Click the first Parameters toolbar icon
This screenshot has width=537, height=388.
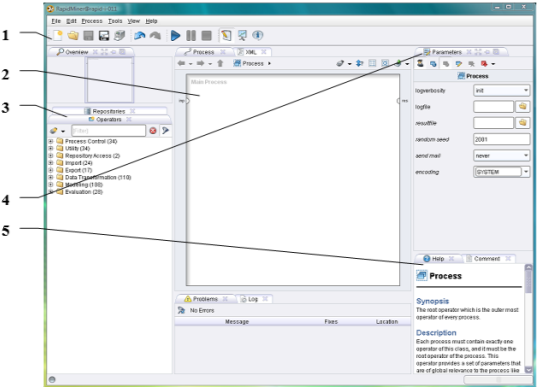point(420,63)
